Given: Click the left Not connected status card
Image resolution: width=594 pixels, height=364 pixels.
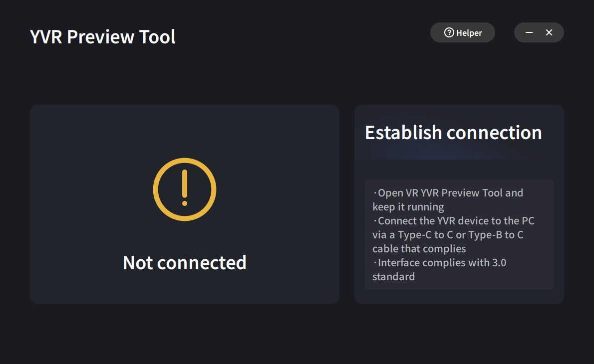Looking at the screenshot, I should click(184, 204).
